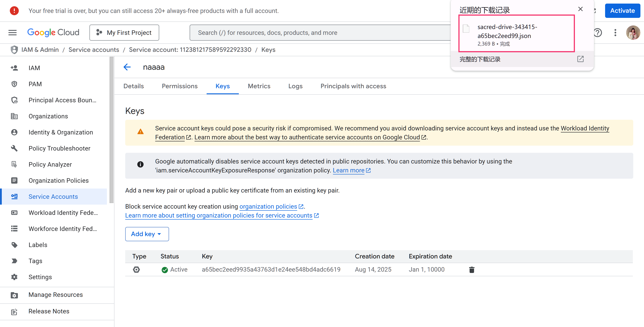This screenshot has height=327, width=644.
Task: Click the Tags arrow icon in sidebar
Action: click(14, 261)
